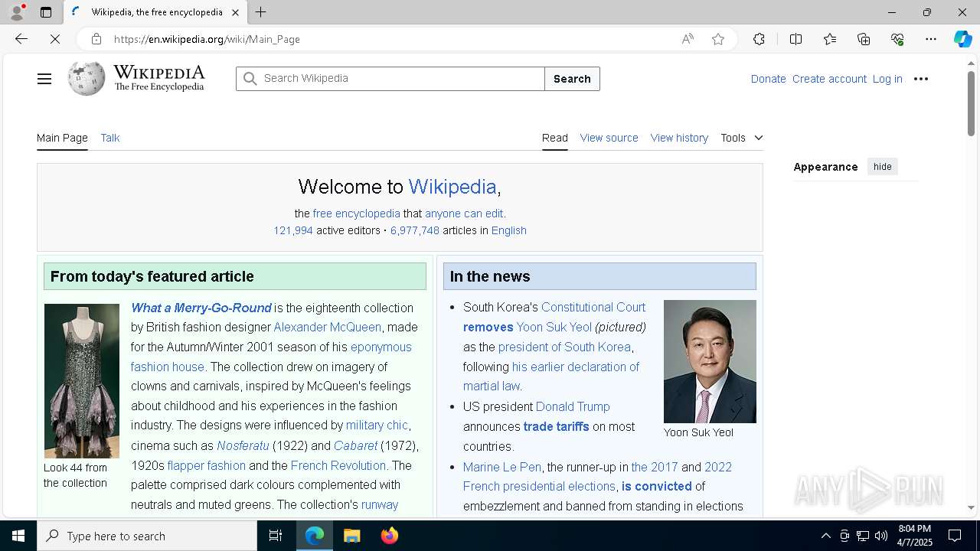Click the Marine Le Pen link
This screenshot has height=551, width=980.
502,467
